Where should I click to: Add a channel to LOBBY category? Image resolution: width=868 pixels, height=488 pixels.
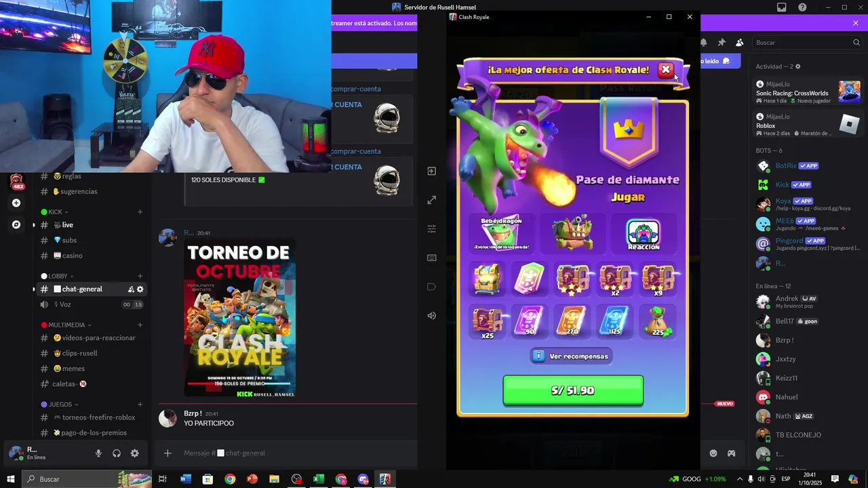(140, 277)
